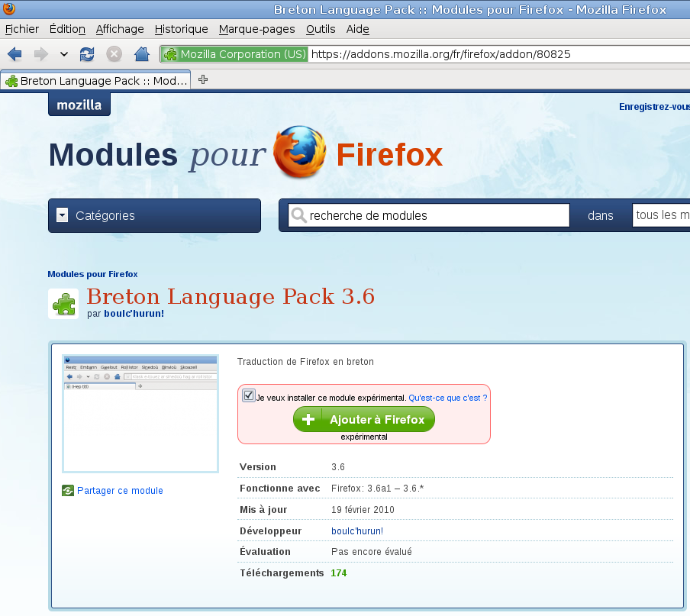This screenshot has height=616, width=690.
Task: Navigate back using the back arrow icon
Action: pos(13,54)
